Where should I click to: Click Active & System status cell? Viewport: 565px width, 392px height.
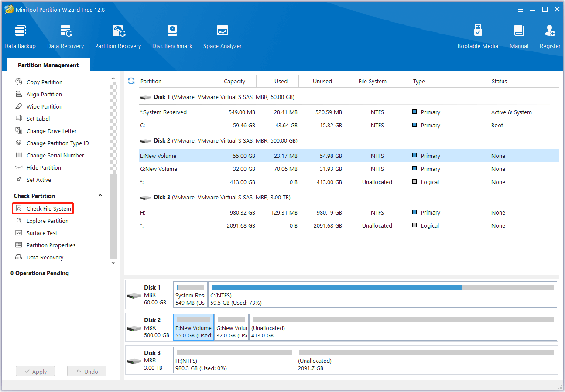tap(511, 112)
